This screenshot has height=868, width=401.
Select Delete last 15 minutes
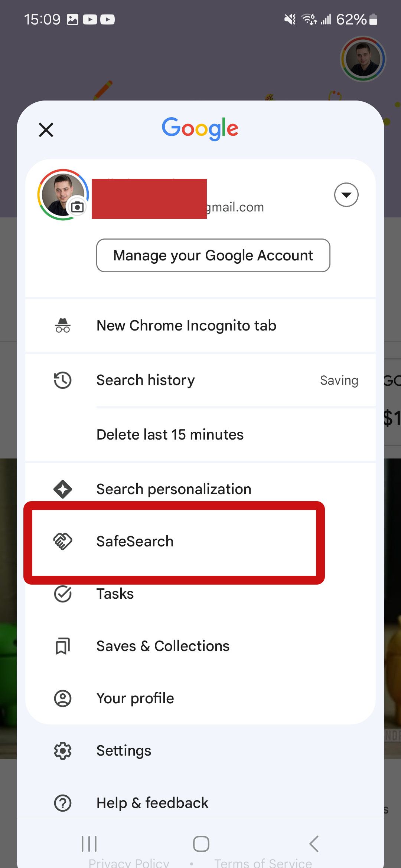click(170, 434)
